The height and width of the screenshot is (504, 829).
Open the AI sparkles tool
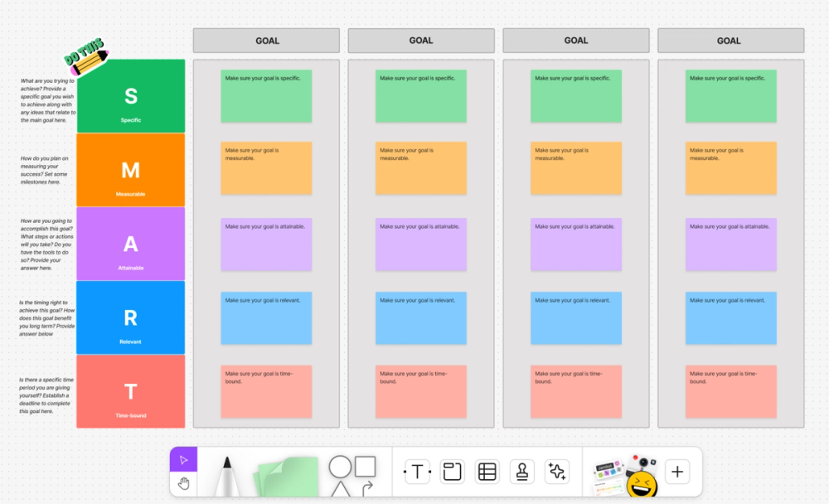coord(556,472)
